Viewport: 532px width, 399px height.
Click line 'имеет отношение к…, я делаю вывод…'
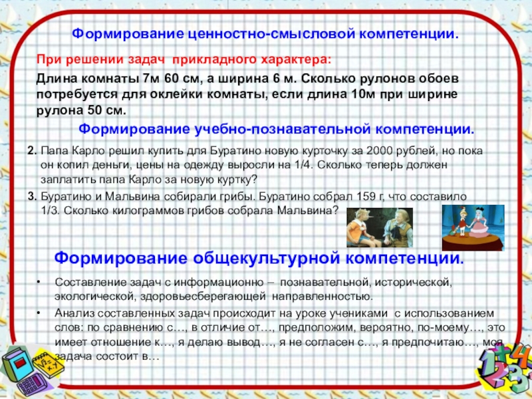point(279,342)
